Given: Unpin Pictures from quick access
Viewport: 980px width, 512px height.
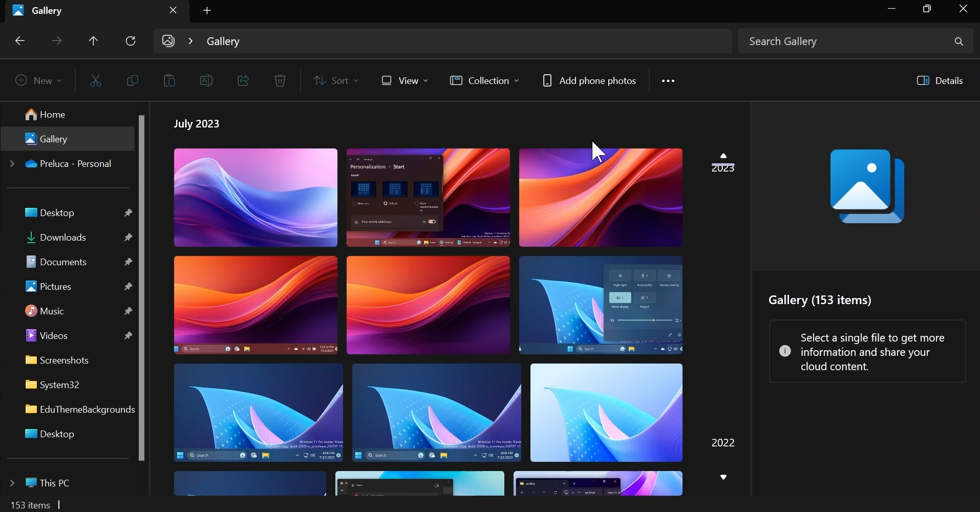Looking at the screenshot, I should pos(128,286).
